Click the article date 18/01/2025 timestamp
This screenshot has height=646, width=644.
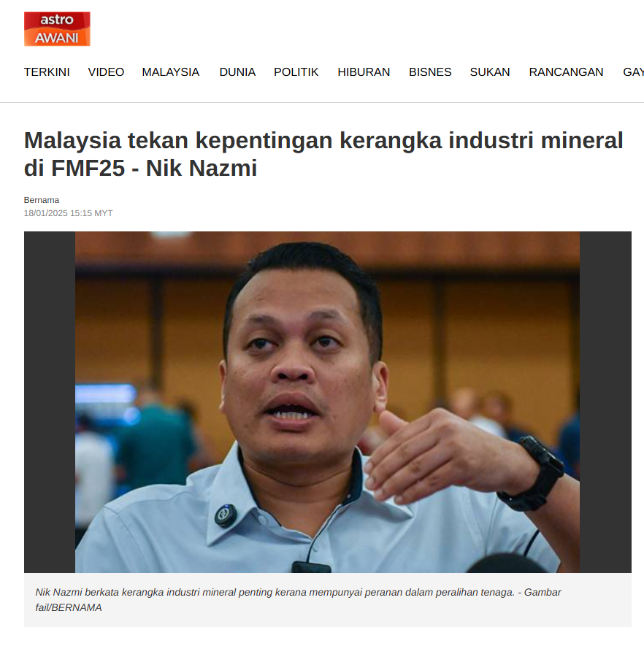pyautogui.click(x=69, y=213)
